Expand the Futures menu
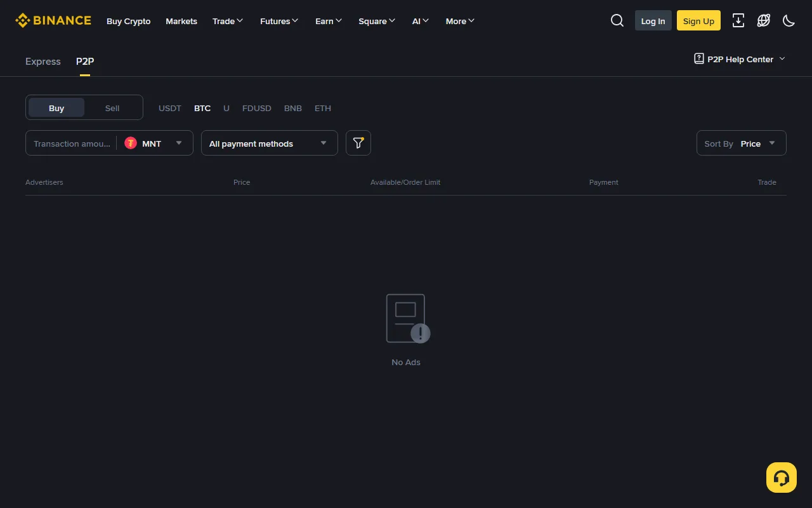Viewport: 812px width, 508px height. (279, 21)
